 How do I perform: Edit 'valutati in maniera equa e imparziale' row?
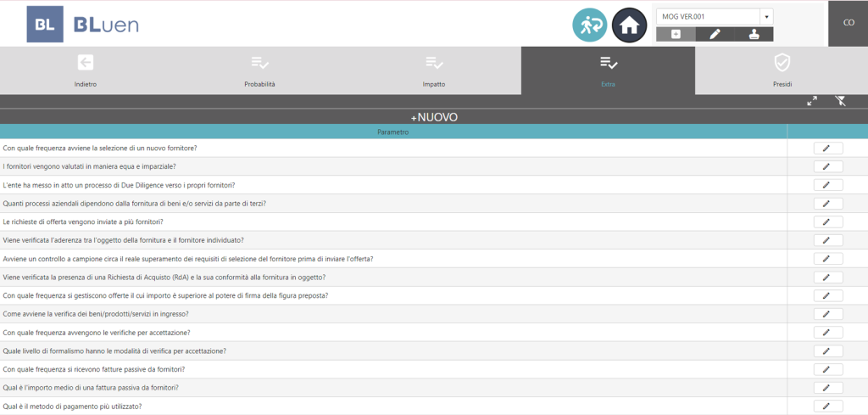click(x=828, y=166)
